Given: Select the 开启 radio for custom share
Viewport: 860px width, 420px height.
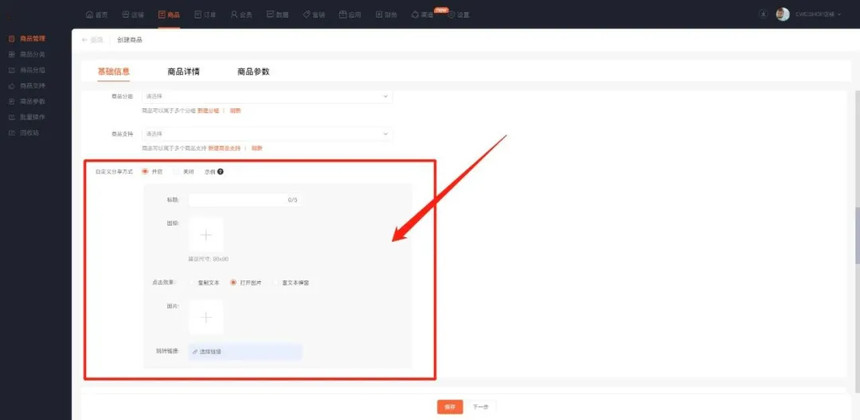Looking at the screenshot, I should (x=145, y=172).
